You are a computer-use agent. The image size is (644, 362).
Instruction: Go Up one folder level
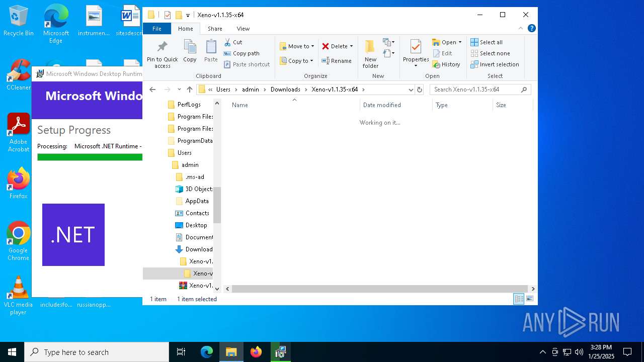point(190,89)
